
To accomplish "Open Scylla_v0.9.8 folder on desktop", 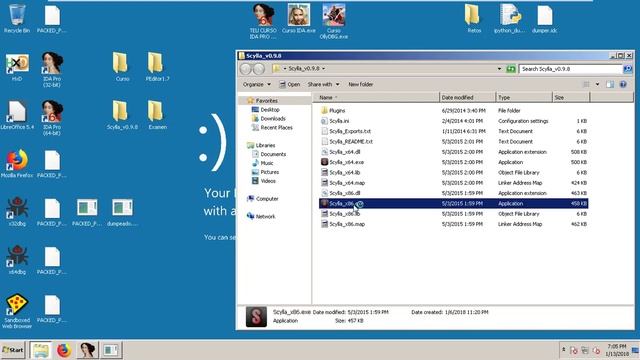I will (x=122, y=115).
